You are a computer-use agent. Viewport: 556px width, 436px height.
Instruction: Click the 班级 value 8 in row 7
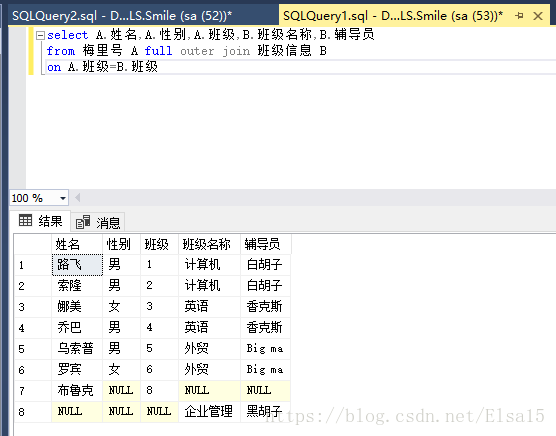click(x=160, y=391)
